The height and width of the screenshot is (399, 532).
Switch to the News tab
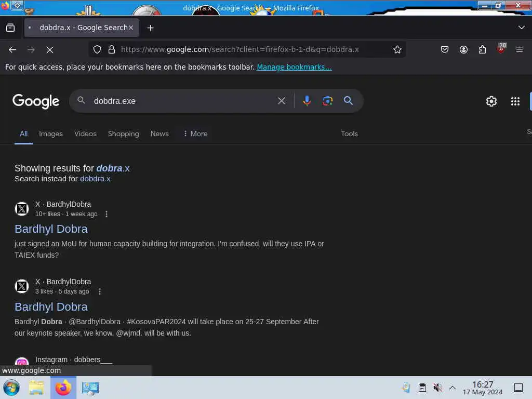pyautogui.click(x=159, y=134)
